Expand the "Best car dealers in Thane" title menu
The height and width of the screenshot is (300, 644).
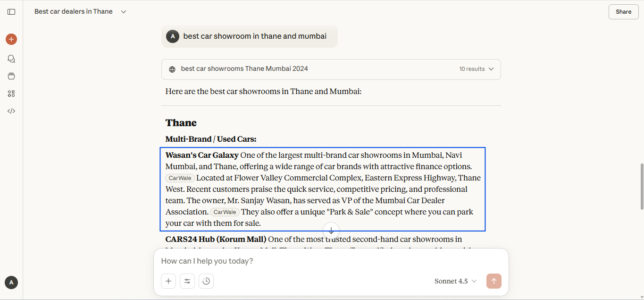coord(124,12)
